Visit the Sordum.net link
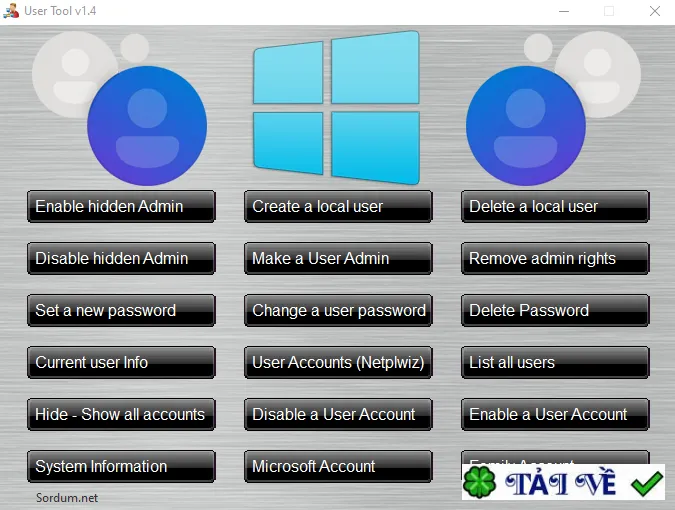The height and width of the screenshot is (510, 675). tap(67, 498)
